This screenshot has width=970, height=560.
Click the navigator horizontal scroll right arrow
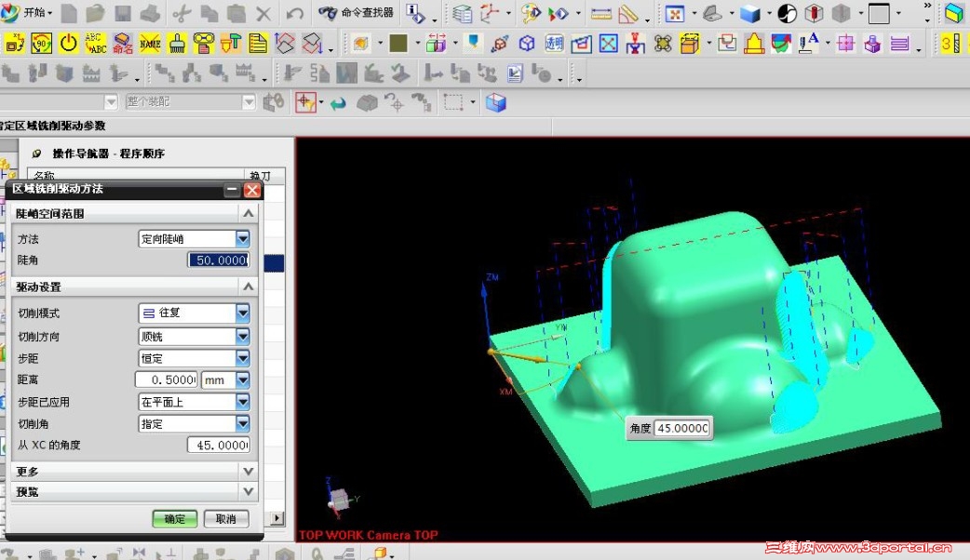277,518
